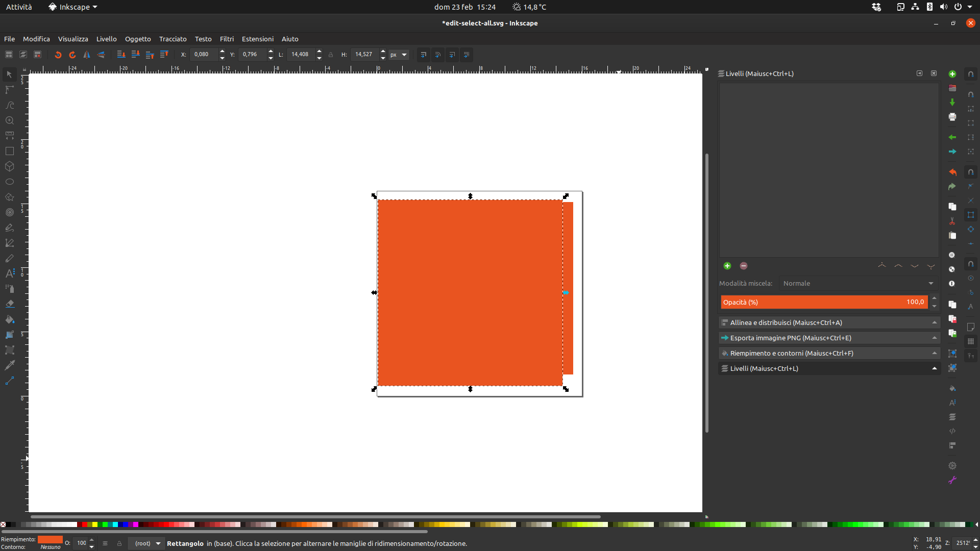Viewport: 980px width, 551px height.
Task: Select the Text tool
Action: (x=9, y=273)
